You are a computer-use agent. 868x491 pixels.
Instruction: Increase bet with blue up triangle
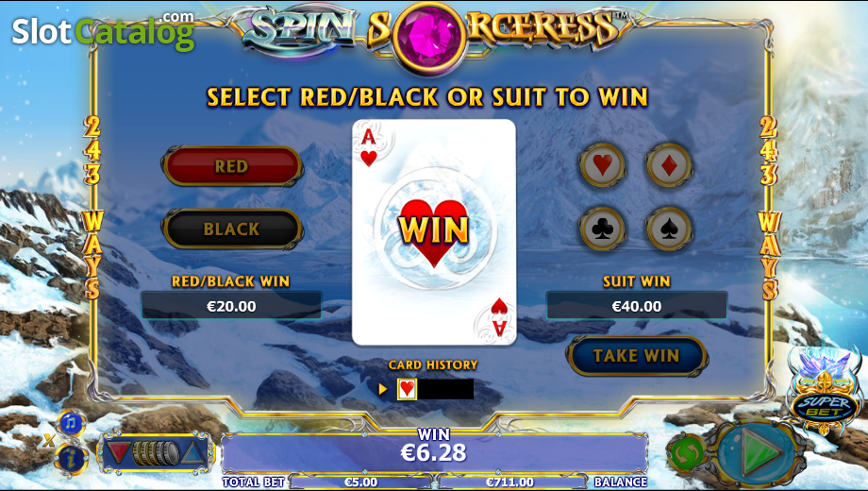(x=193, y=453)
